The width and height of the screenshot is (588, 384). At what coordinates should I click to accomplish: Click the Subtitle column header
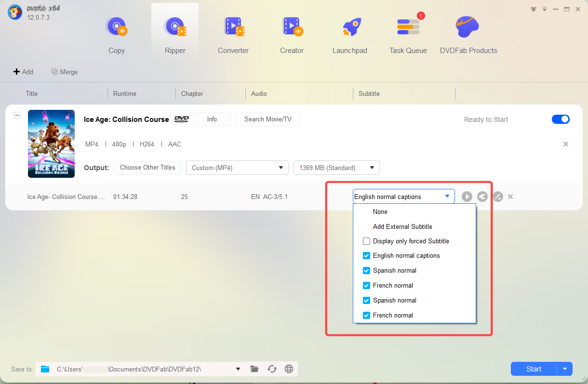click(x=369, y=93)
